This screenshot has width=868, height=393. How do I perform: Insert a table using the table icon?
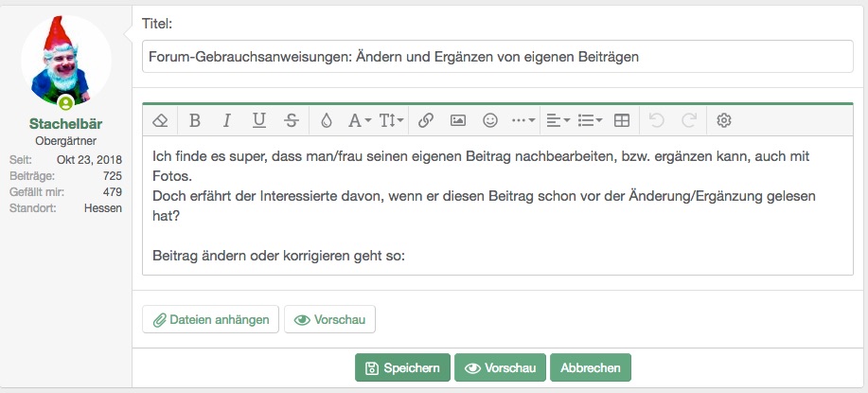point(622,120)
